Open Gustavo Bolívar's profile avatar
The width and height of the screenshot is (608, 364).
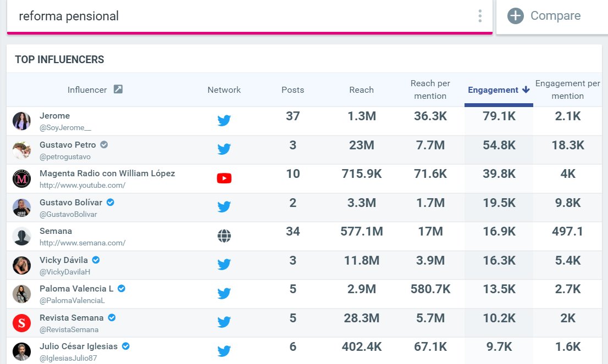(x=22, y=208)
